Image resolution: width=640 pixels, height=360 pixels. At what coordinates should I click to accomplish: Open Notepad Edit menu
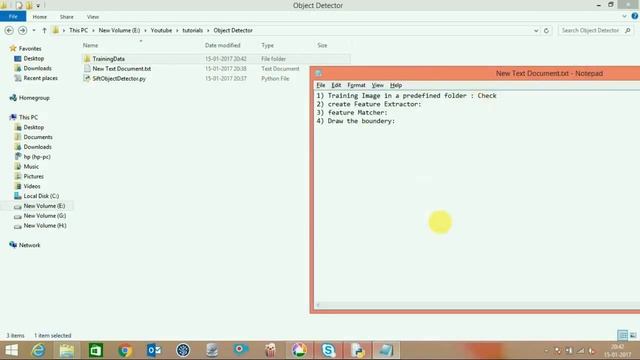[x=336, y=85]
